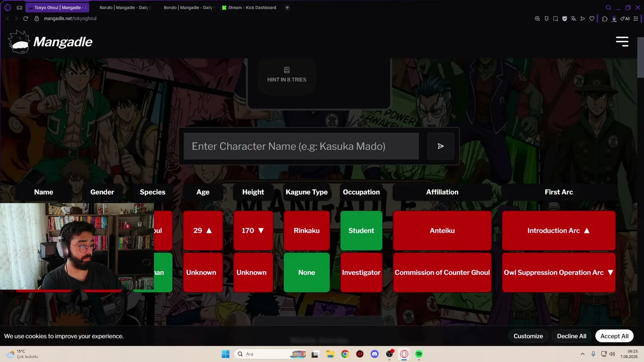Click the green Student occupation cell
This screenshot has width=644, height=362.
pyautogui.click(x=361, y=231)
